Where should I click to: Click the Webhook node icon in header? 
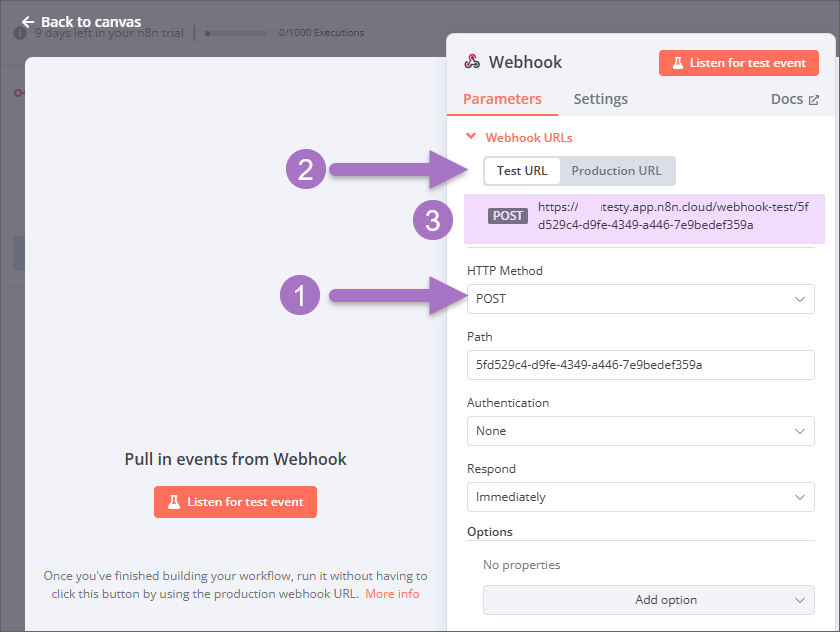tap(472, 62)
